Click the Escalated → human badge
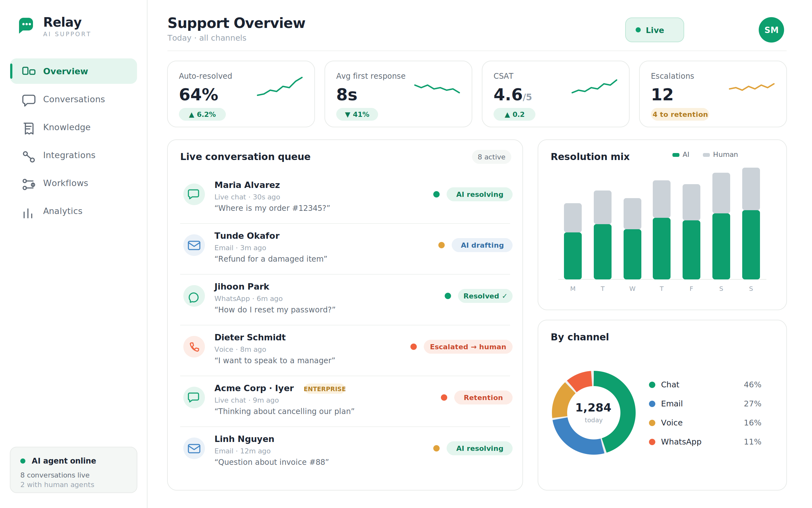Viewport: 812px width, 508px height. click(x=468, y=347)
